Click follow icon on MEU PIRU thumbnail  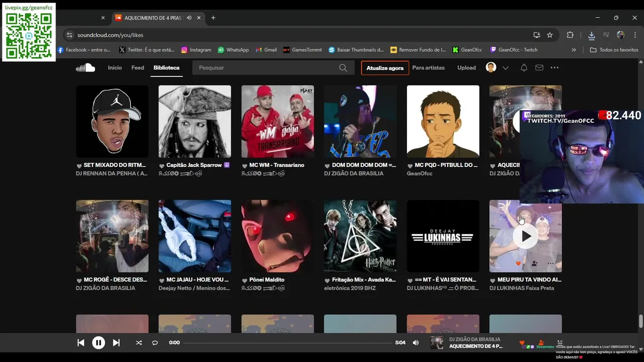click(x=534, y=263)
